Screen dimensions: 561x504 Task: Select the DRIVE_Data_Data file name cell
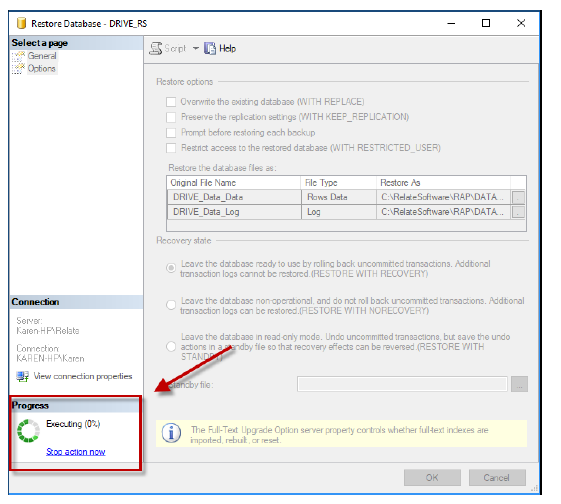coord(234,197)
